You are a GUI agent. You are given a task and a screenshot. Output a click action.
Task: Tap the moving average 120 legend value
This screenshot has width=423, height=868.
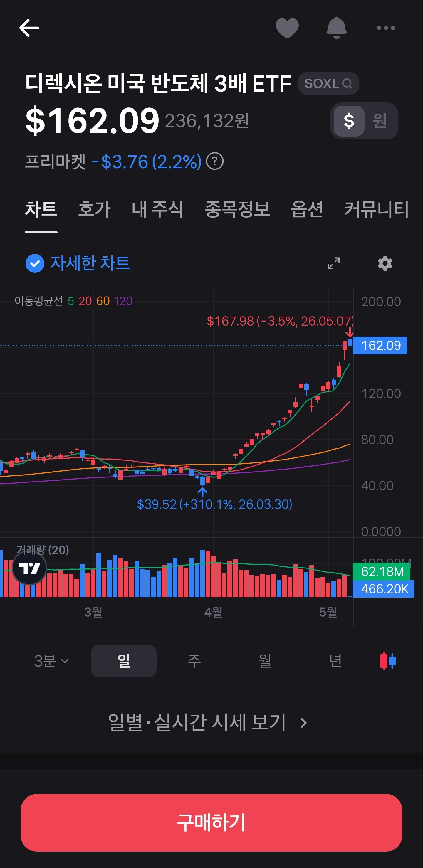[123, 301]
